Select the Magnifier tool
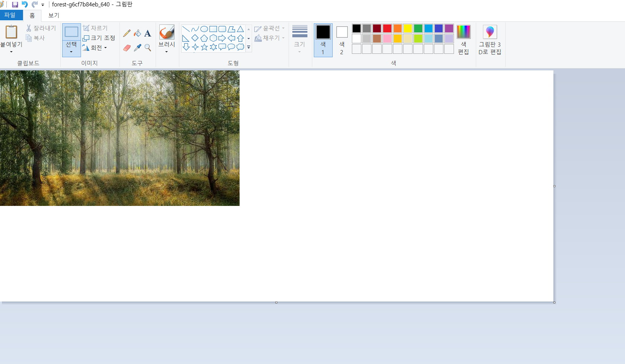 (x=148, y=48)
